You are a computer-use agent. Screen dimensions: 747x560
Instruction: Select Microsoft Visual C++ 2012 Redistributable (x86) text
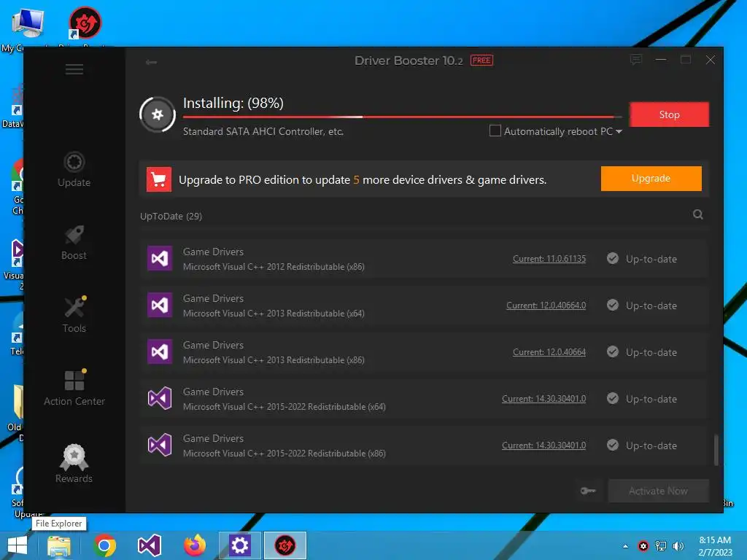coord(274,267)
